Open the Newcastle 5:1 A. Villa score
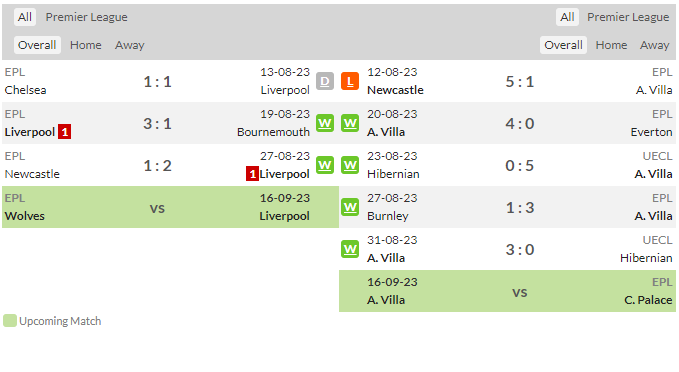This screenshot has width=679, height=372. pyautogui.click(x=520, y=81)
